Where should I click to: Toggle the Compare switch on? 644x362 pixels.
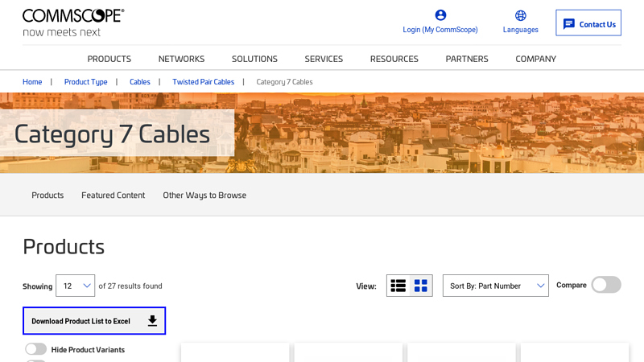tap(606, 285)
